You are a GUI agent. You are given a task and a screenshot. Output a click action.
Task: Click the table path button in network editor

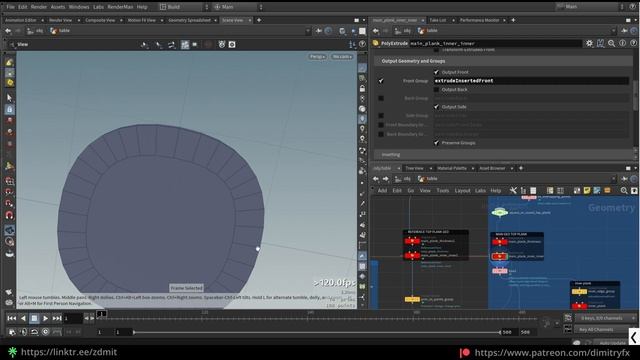428,179
